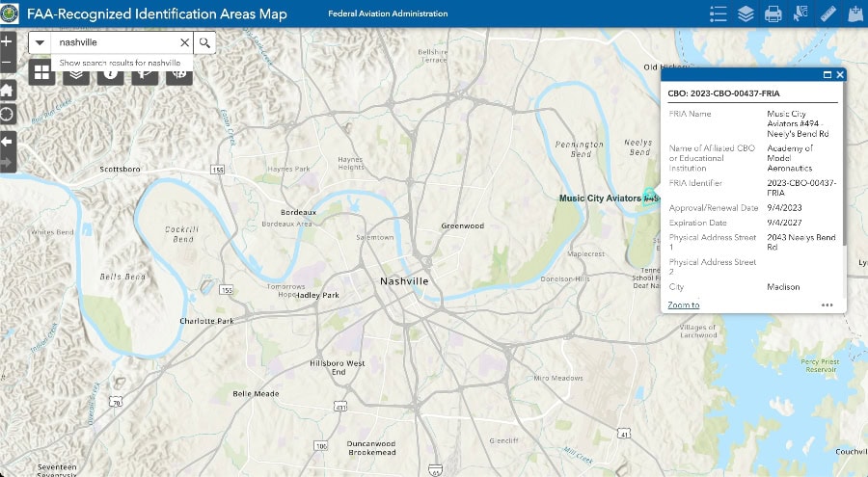Click the My Location target button
This screenshot has width=868, height=477.
coord(7,114)
